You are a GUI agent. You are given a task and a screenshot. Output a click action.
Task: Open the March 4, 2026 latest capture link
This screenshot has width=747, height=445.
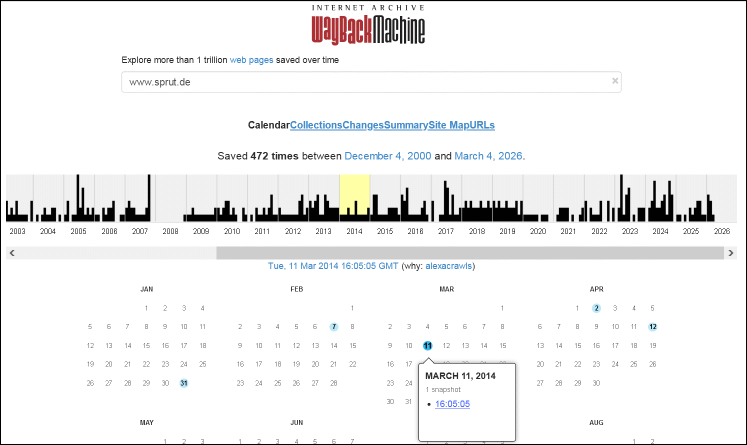pos(488,156)
